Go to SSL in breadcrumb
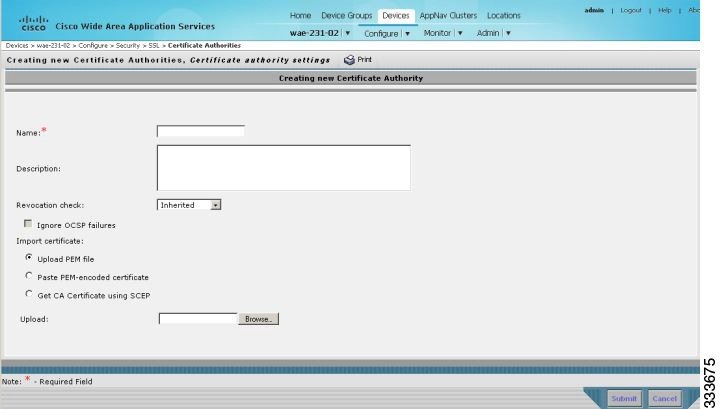 pyautogui.click(x=154, y=45)
